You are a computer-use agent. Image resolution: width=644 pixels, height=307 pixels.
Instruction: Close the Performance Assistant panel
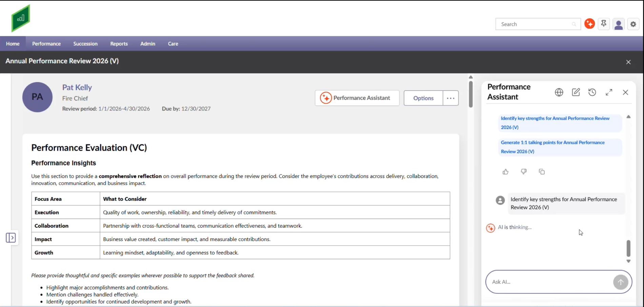[x=626, y=92]
